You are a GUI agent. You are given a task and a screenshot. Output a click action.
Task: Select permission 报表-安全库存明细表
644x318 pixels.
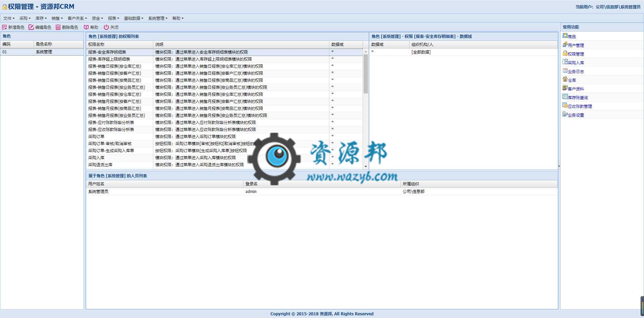click(x=224, y=52)
